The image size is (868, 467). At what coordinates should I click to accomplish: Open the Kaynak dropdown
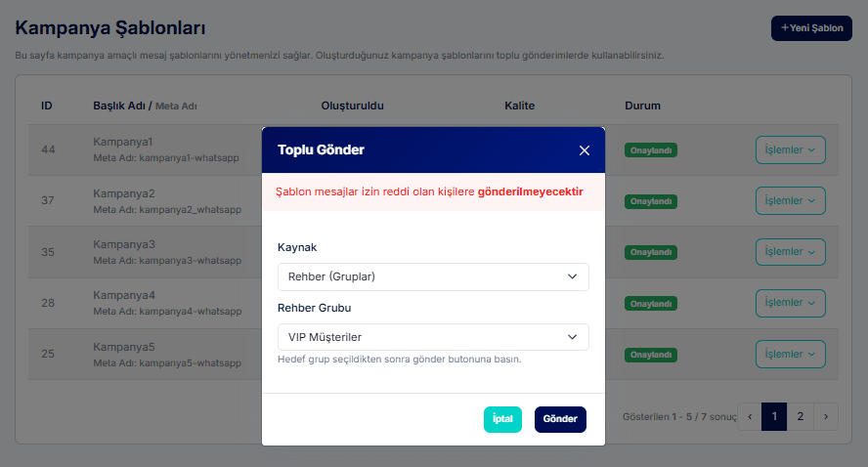point(433,276)
